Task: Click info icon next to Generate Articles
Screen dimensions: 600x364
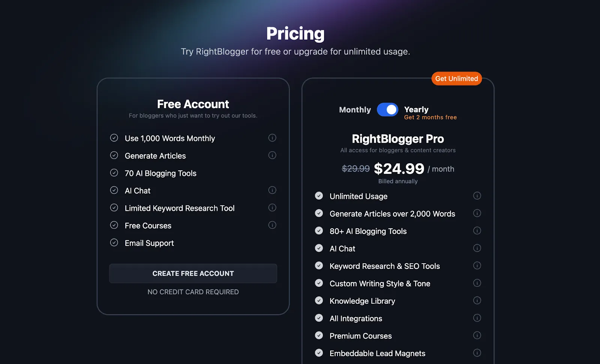Action: [272, 155]
